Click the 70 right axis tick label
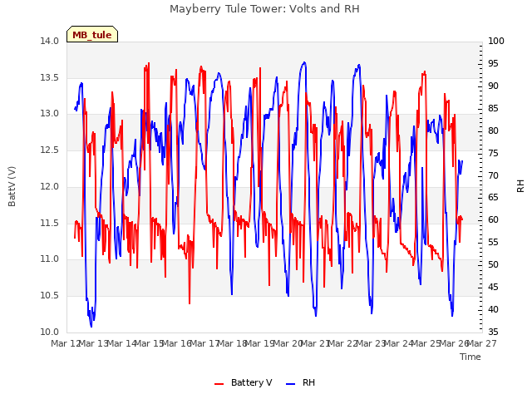The width and height of the screenshot is (532, 399). click(x=493, y=175)
